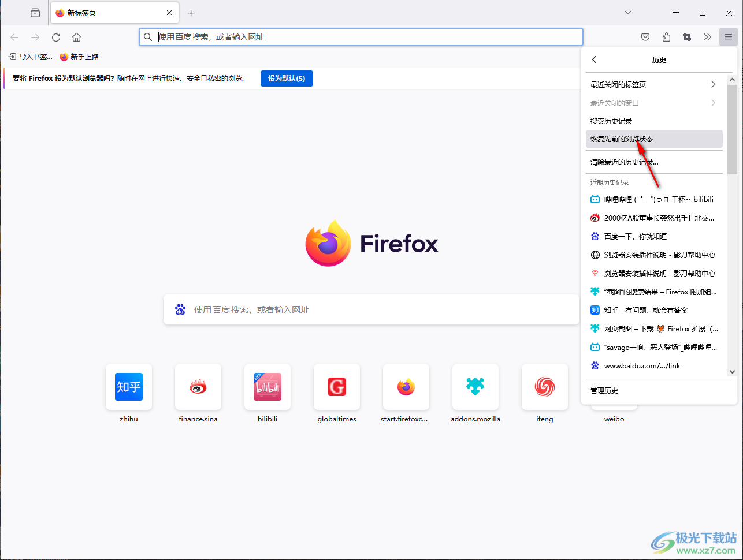The height and width of the screenshot is (560, 743).
Task: Open 管理历史 at the panel bottom
Action: [659, 390]
